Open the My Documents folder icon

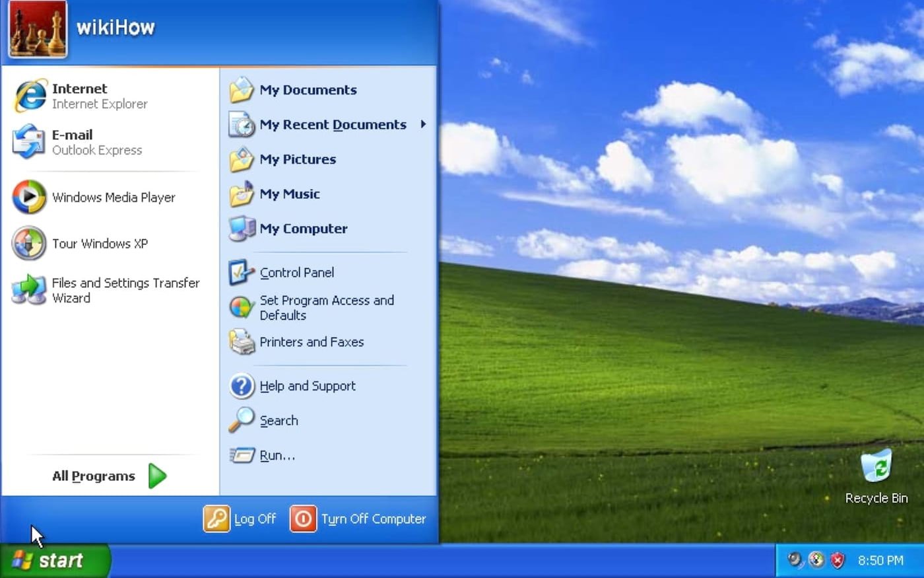pos(242,90)
